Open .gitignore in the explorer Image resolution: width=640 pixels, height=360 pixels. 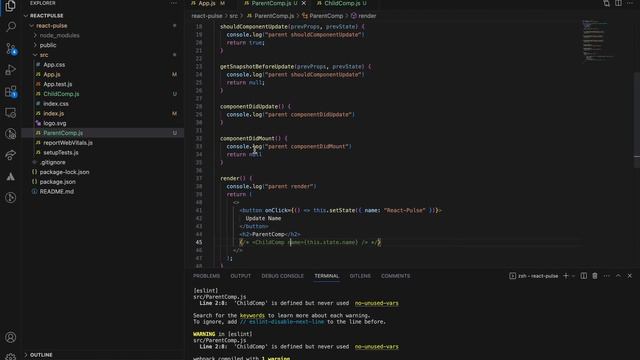52,162
